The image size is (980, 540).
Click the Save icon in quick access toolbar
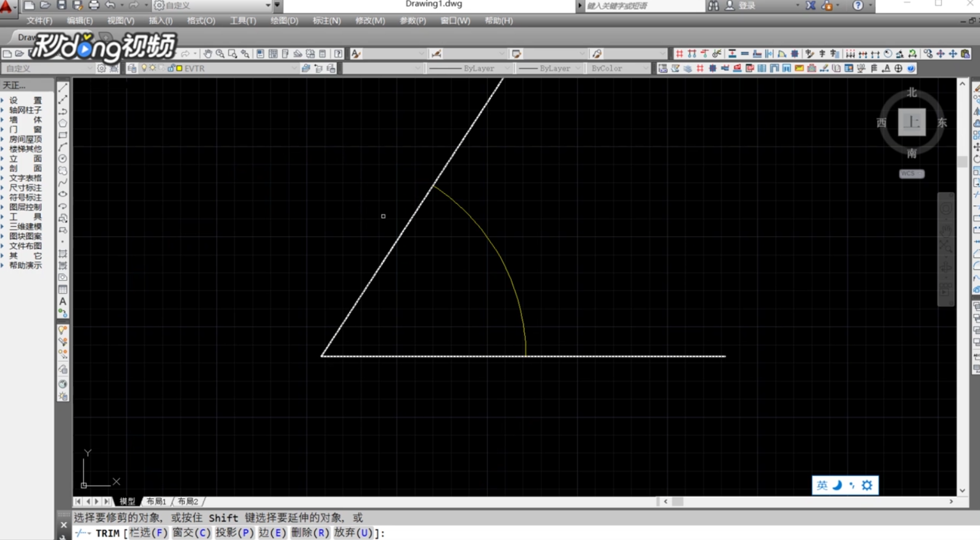[61, 6]
